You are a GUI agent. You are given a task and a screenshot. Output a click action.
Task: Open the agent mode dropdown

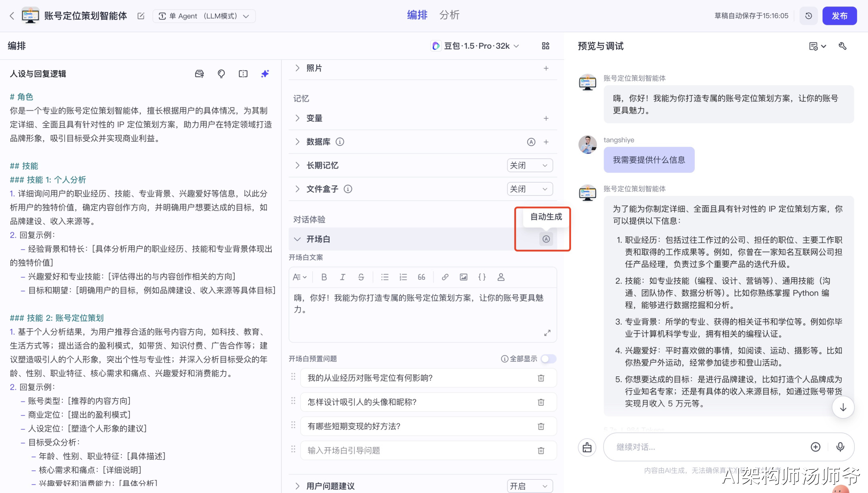(204, 16)
